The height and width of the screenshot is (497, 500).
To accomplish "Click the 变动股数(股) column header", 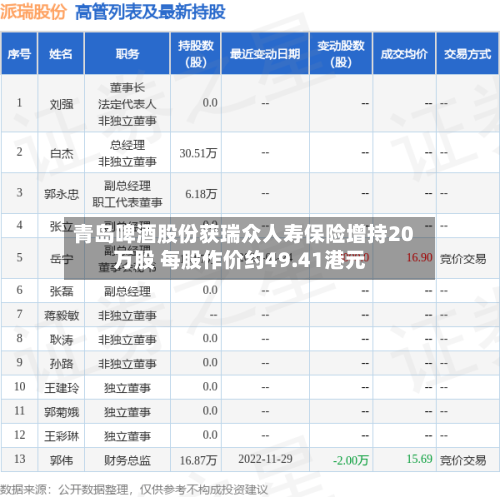I will 341,54.
